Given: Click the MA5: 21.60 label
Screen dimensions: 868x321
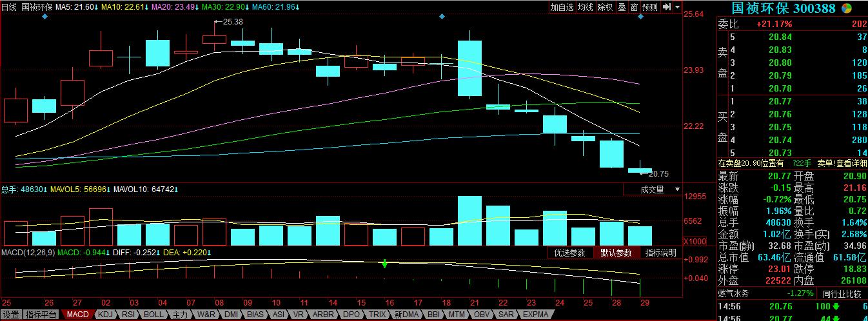Looking at the screenshot, I should click(77, 7).
